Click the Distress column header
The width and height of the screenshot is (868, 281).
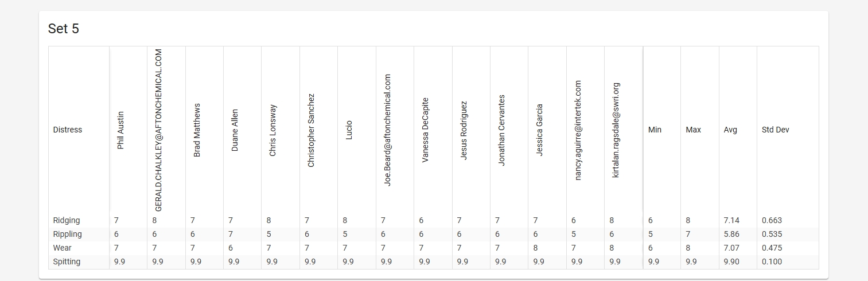click(68, 130)
